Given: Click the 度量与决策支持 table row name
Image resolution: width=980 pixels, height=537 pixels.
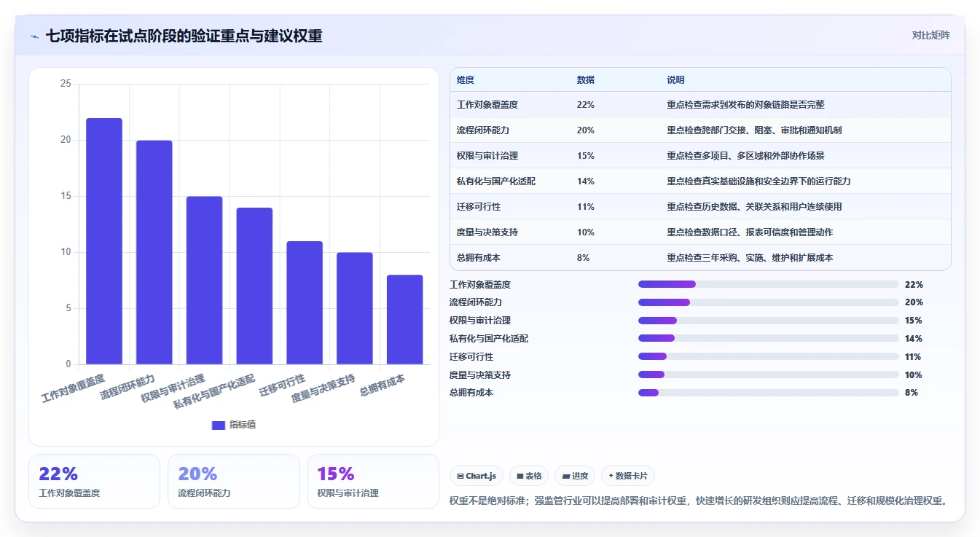Looking at the screenshot, I should click(x=487, y=232).
